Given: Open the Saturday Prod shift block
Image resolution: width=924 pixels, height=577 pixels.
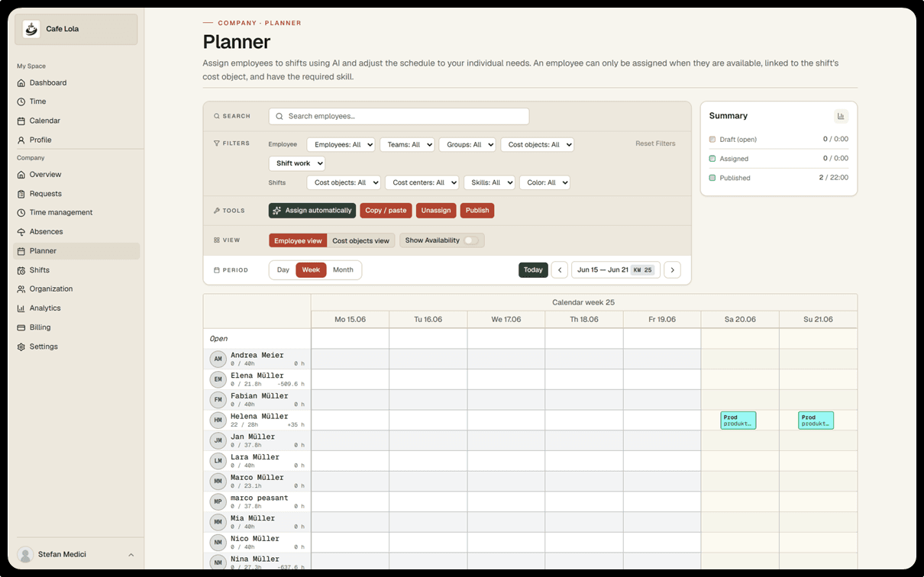Looking at the screenshot, I should pos(738,421).
